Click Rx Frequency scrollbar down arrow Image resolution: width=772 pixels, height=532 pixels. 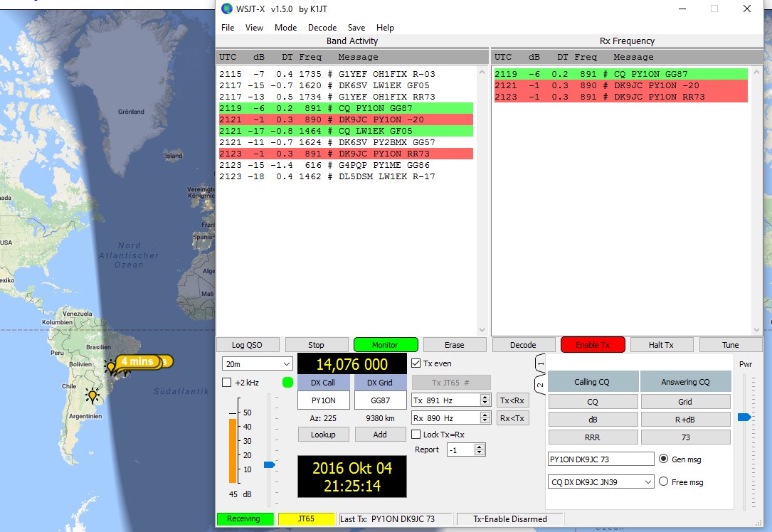click(757, 330)
